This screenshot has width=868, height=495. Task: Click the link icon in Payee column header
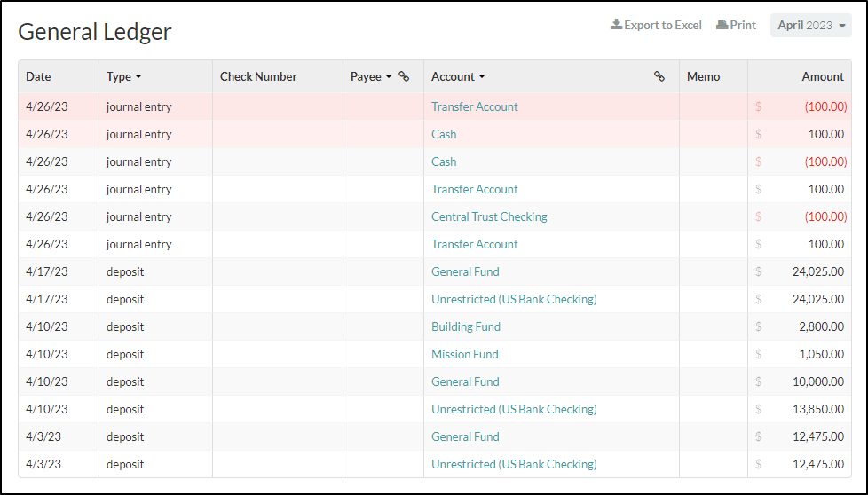(x=404, y=76)
